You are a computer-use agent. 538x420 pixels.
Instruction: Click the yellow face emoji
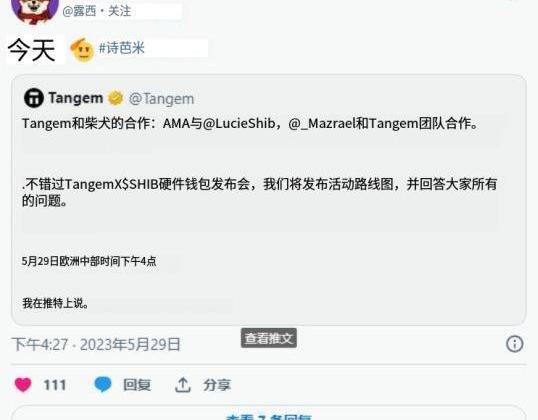coord(82,50)
